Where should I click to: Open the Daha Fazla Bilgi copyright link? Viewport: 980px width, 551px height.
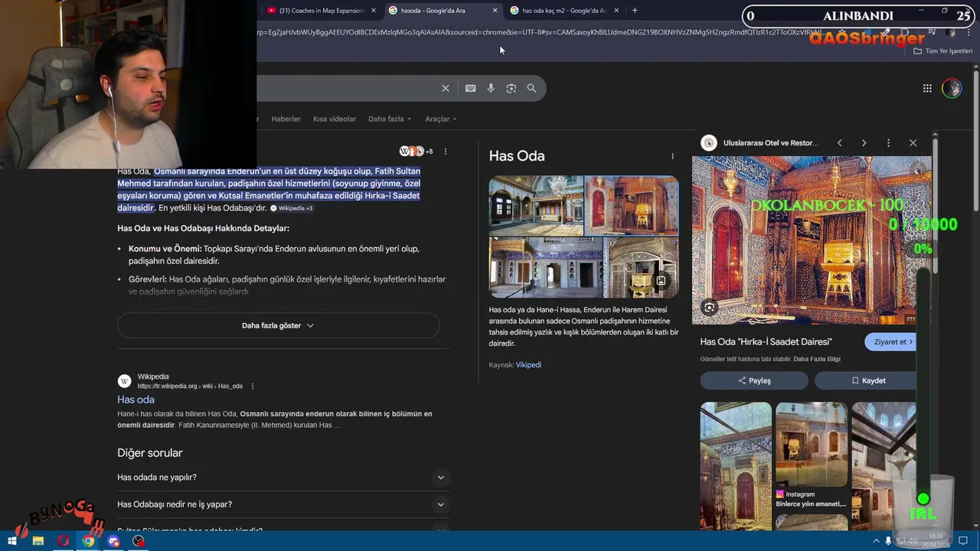[x=817, y=360]
